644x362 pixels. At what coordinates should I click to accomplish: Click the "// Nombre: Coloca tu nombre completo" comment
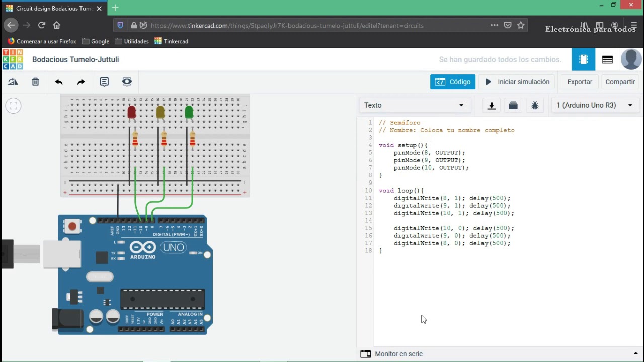click(447, 130)
